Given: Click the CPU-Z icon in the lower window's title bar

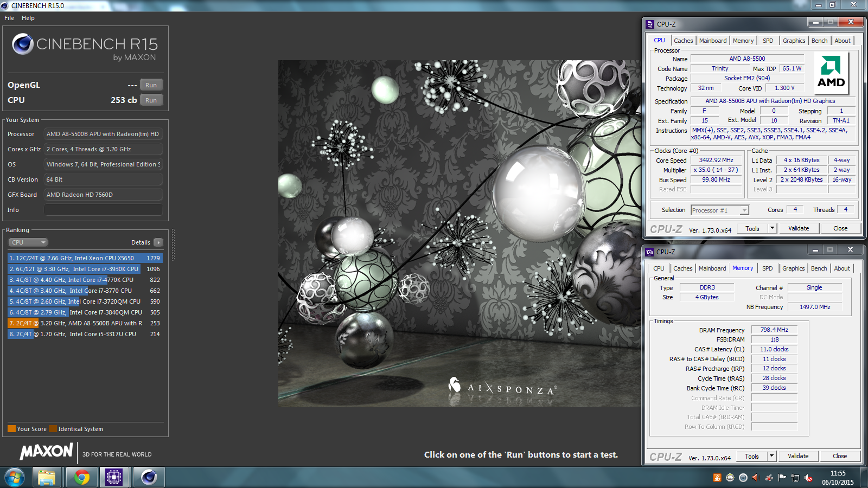Looking at the screenshot, I should tap(649, 252).
